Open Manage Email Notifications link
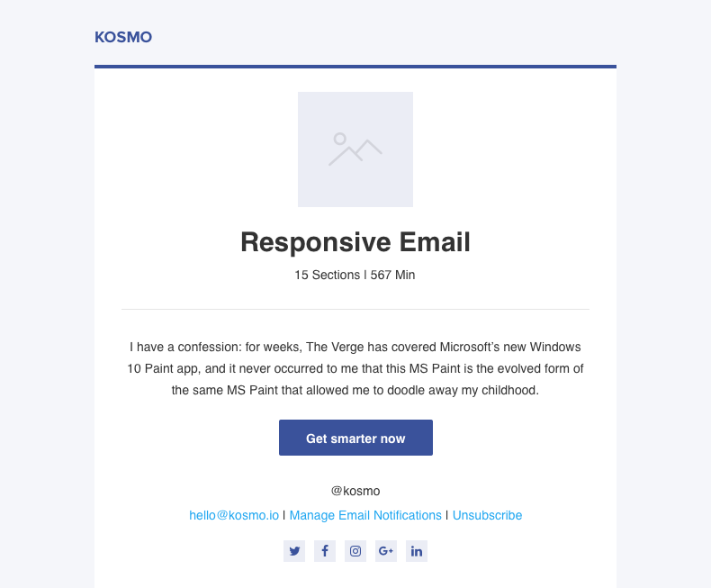This screenshot has width=711, height=588. [x=365, y=515]
